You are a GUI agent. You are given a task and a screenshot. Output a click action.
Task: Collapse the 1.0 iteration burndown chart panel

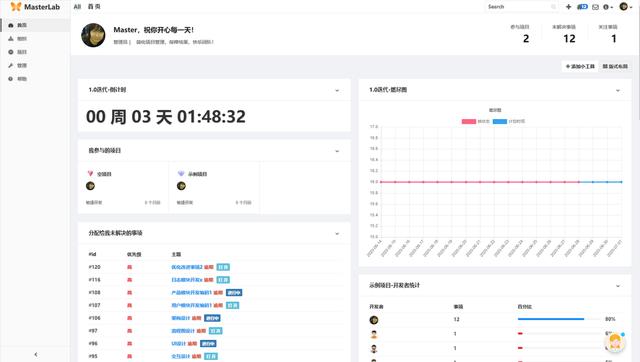tap(618, 90)
